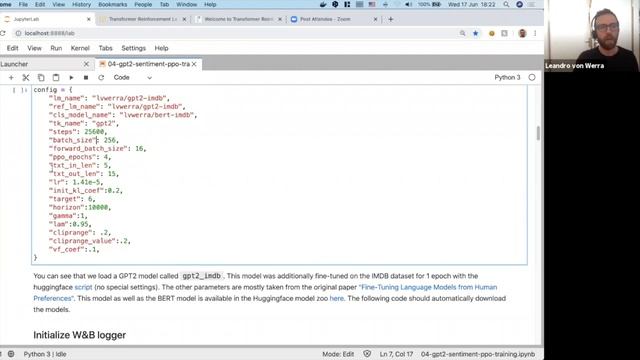Viewport: 640px width, 360px height.
Task: Open the macOS Bookmarks menu
Action: coord(112,4)
